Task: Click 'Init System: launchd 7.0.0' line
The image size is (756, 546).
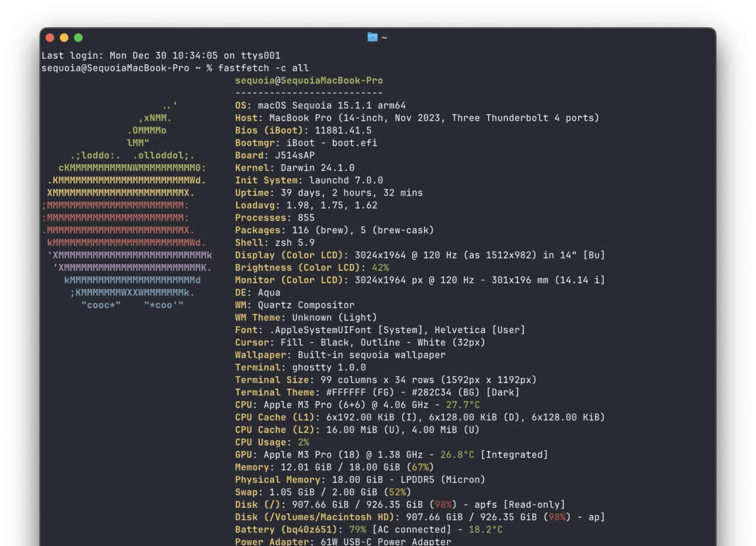Action: [x=309, y=180]
